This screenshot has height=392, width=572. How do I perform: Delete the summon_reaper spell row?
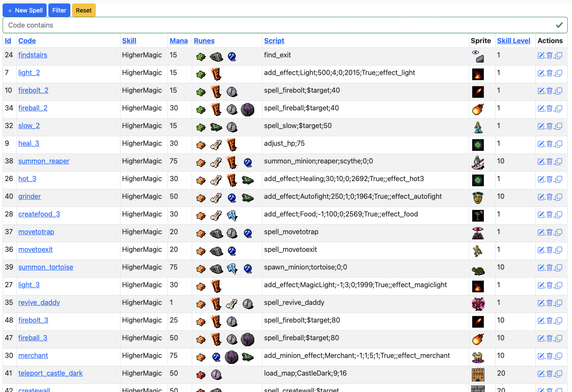[x=550, y=161]
